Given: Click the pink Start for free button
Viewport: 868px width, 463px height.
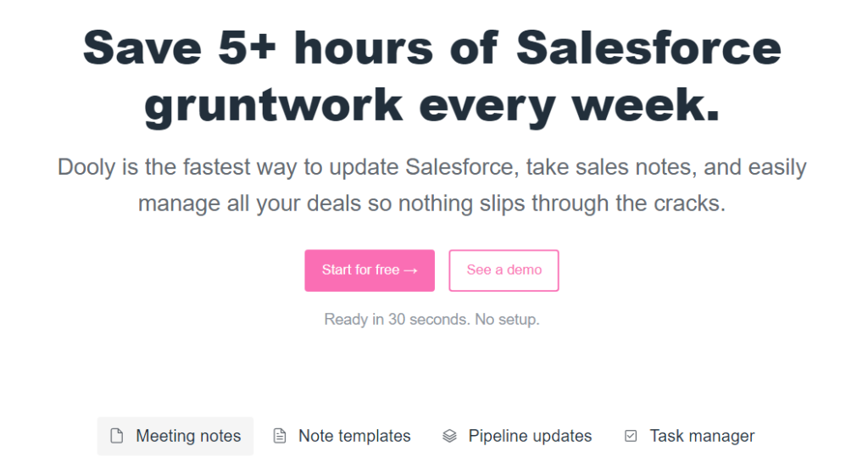Looking at the screenshot, I should tap(370, 271).
